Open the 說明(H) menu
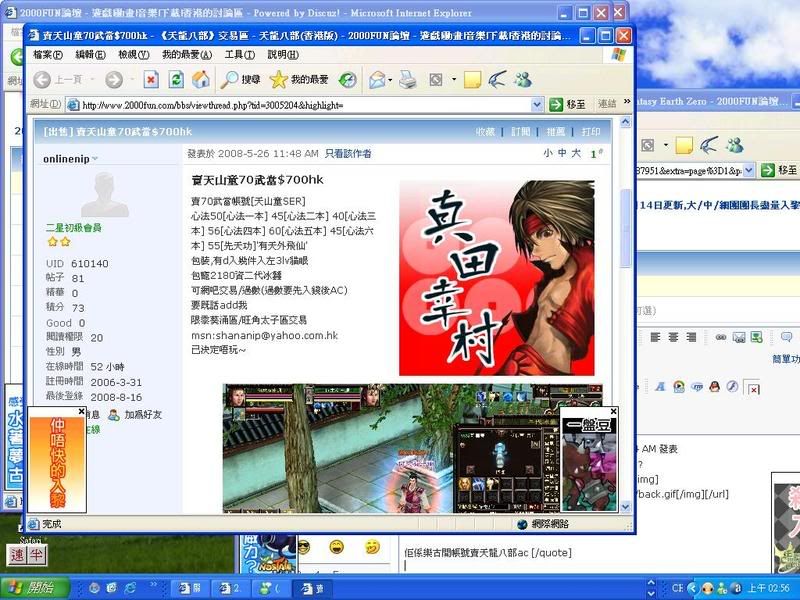The height and width of the screenshot is (600, 800). coord(283,55)
